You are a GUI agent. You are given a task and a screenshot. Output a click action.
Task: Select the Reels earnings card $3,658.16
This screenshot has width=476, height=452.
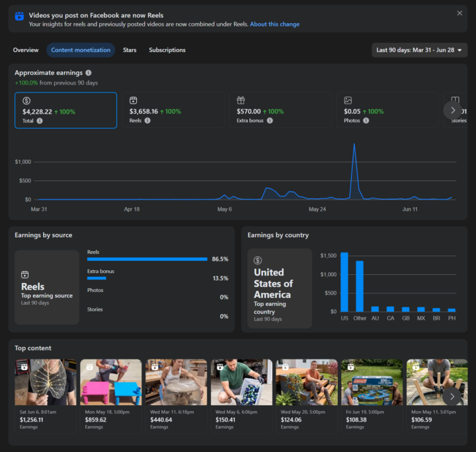[x=173, y=110]
